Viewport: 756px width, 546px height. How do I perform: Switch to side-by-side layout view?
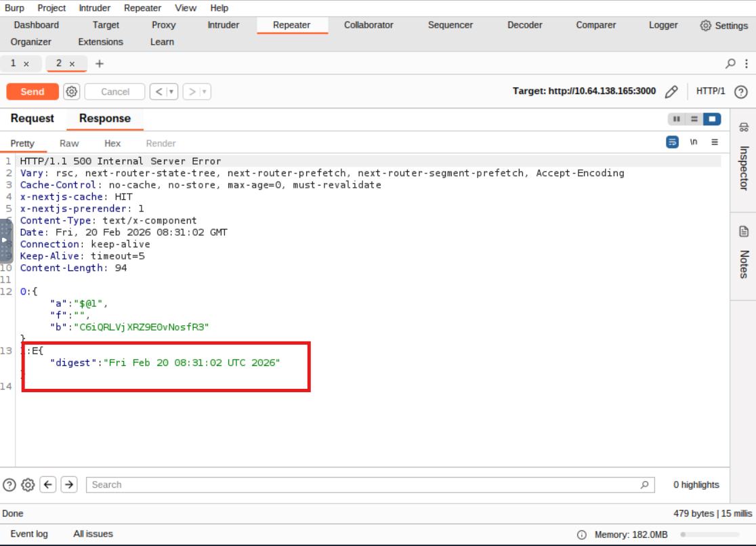pos(676,119)
